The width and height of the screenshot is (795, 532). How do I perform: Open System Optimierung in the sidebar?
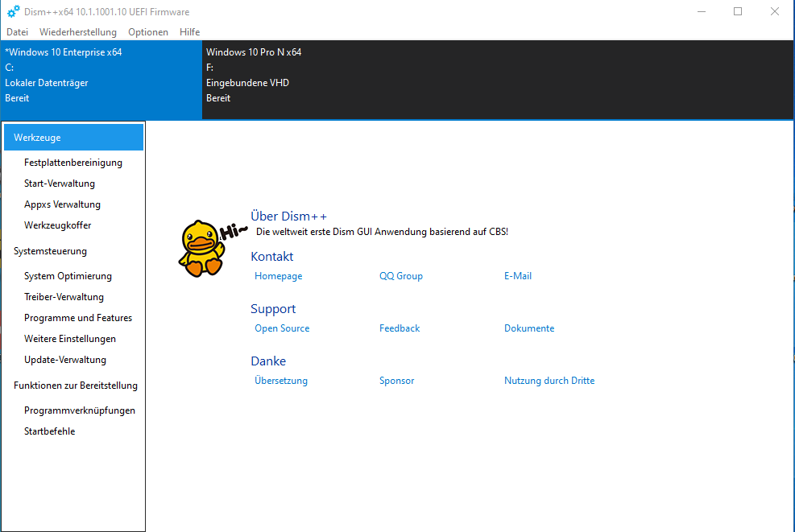point(68,276)
